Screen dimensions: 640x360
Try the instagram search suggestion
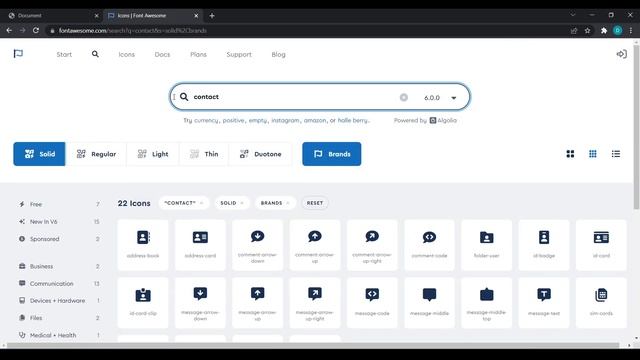285,120
